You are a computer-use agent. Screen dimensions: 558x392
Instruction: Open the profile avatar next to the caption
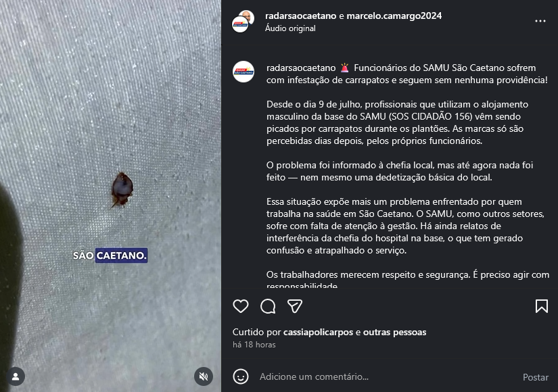(x=243, y=72)
